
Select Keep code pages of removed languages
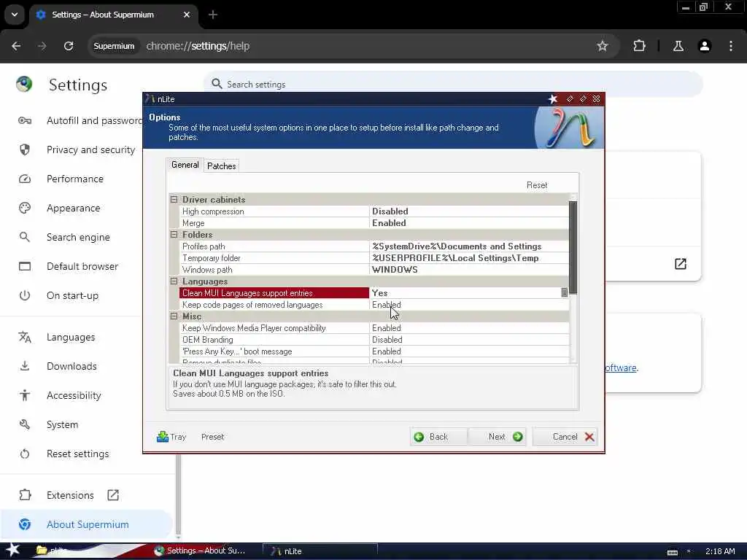374,305
